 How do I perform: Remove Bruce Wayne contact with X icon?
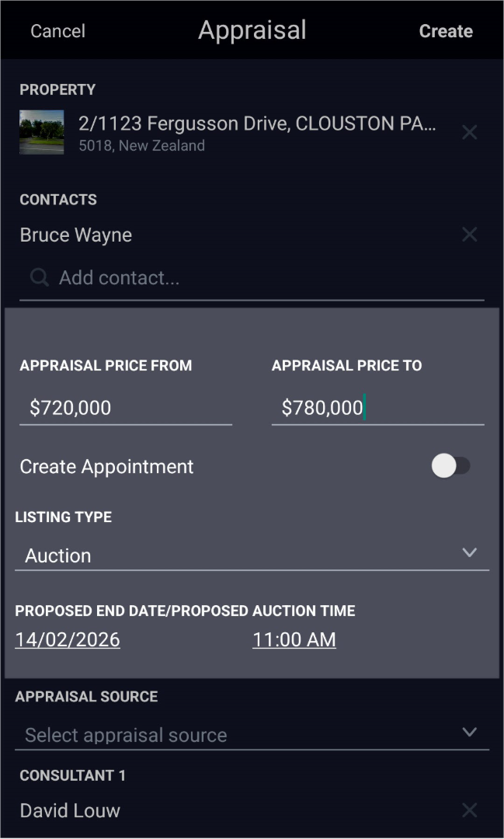469,234
